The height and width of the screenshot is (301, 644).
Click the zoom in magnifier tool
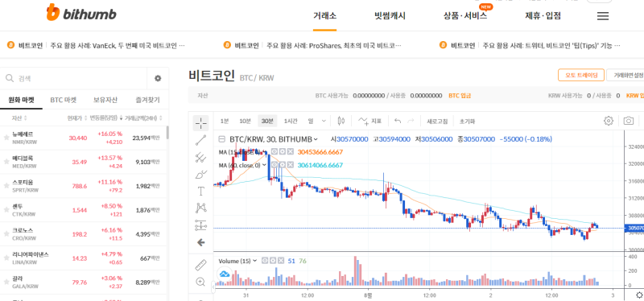pyautogui.click(x=200, y=282)
